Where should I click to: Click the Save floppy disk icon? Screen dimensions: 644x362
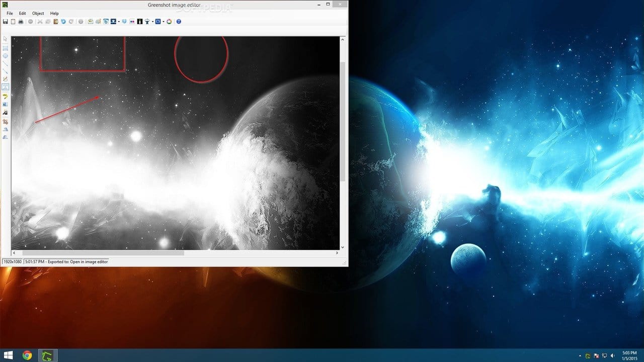[x=5, y=22]
